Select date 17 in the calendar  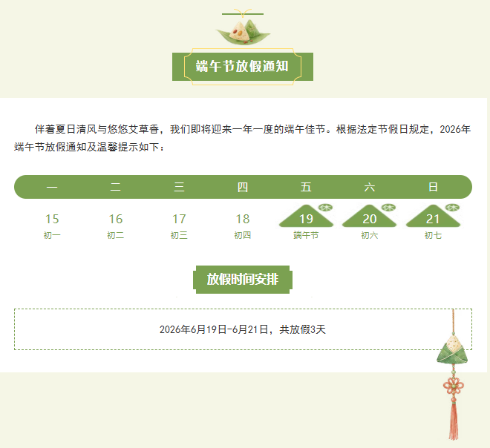(179, 219)
